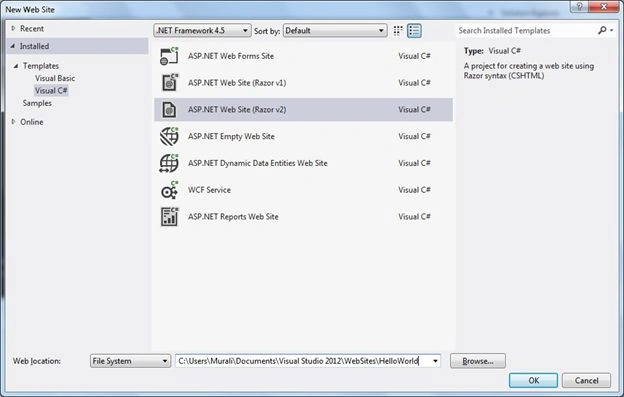Click Visual C# label in Reports Web Site row
Image resolution: width=624 pixels, height=397 pixels.
[x=414, y=217]
